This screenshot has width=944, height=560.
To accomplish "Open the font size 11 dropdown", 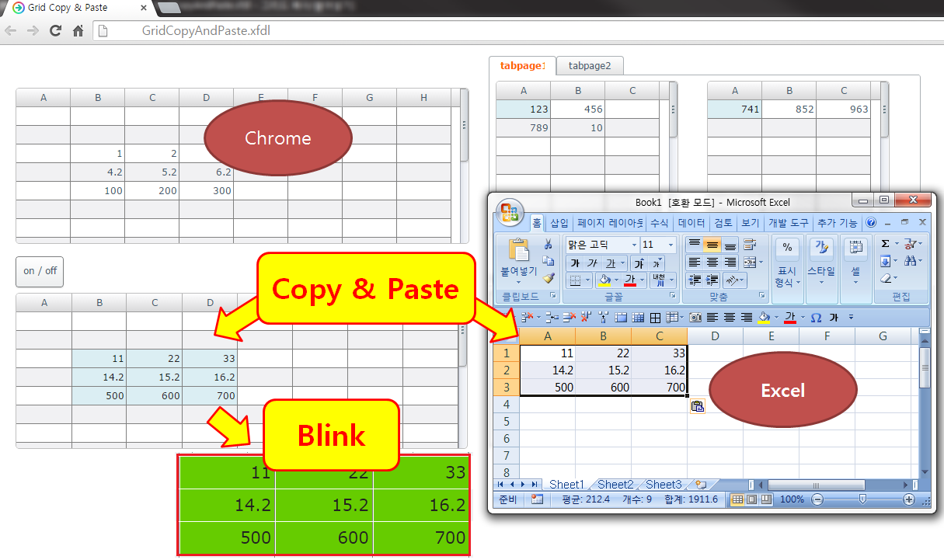I will click(x=671, y=245).
